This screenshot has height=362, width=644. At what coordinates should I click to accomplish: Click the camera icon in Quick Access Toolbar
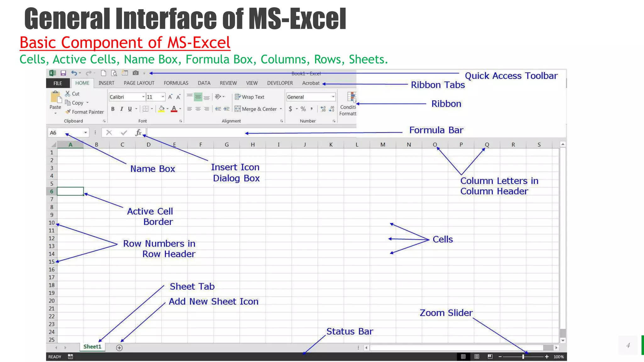coord(136,73)
